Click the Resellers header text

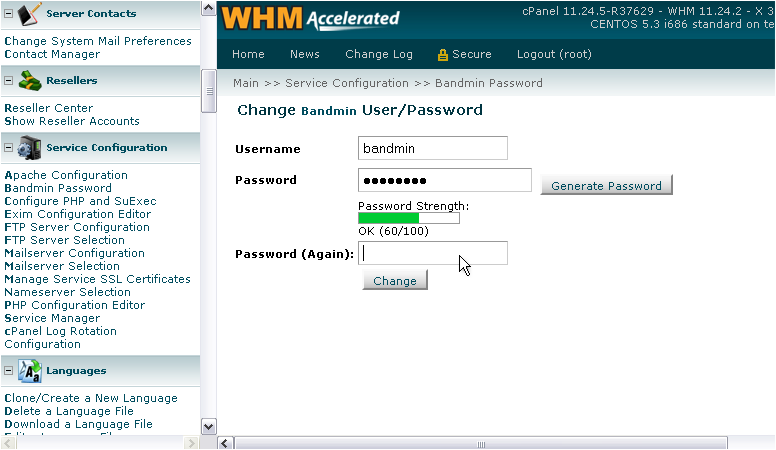tap(72, 80)
